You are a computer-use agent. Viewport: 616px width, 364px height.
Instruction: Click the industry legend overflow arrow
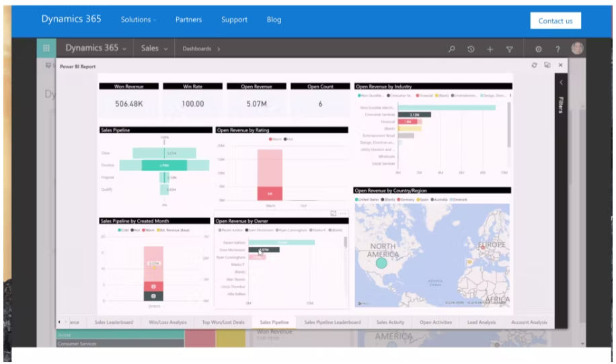pos(510,96)
